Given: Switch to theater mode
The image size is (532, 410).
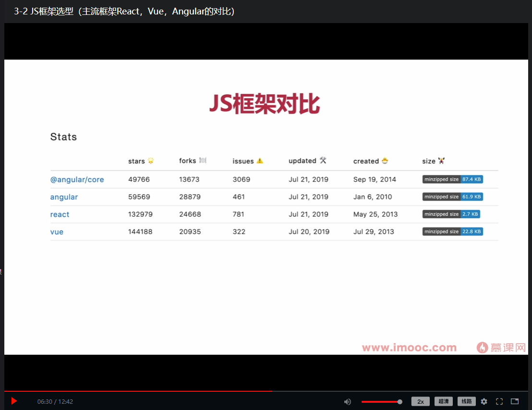Looking at the screenshot, I should pyautogui.click(x=515, y=401).
